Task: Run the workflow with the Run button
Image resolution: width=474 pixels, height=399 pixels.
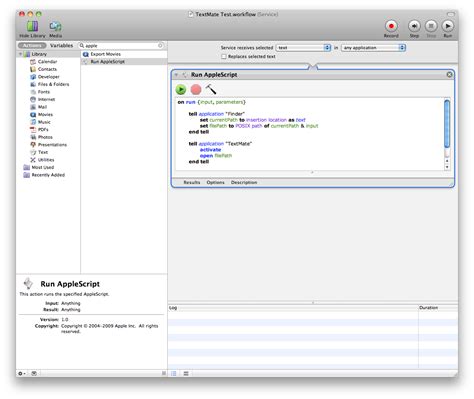Action: pos(448,26)
